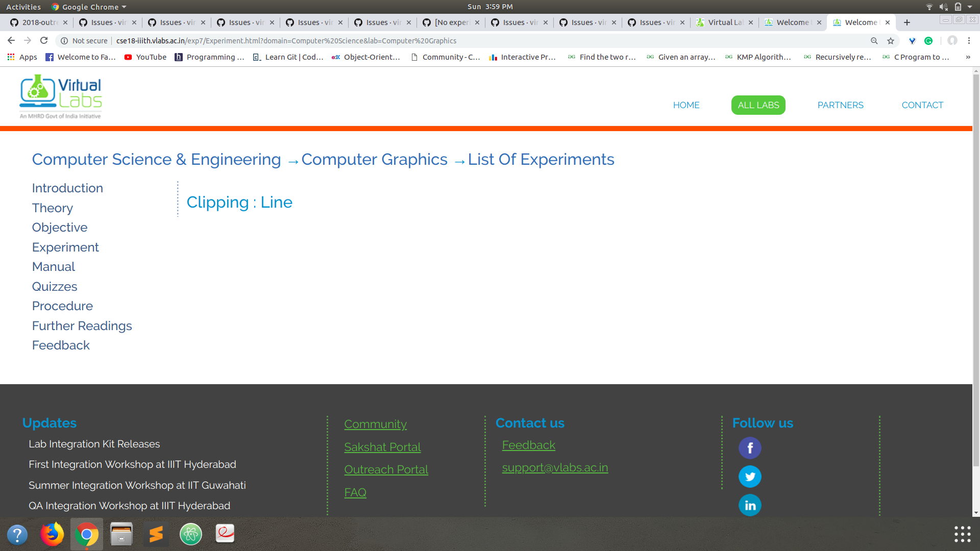
Task: Open LinkedIn from the Follow us section
Action: [x=750, y=505]
